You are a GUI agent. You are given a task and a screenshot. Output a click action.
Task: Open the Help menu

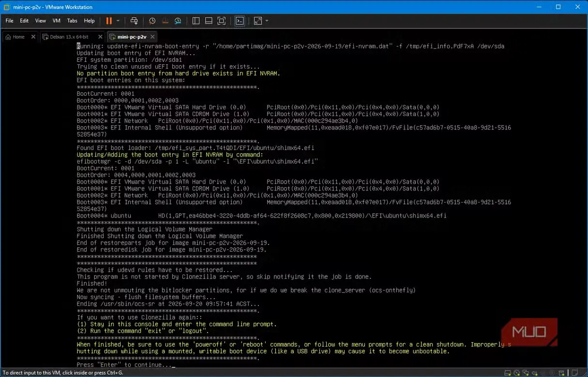pos(89,21)
